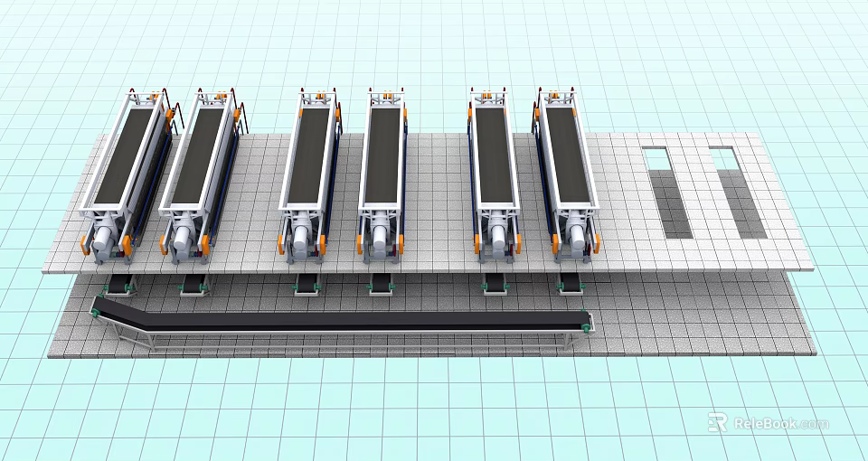The height and width of the screenshot is (461, 868).
Task: Select the long inclined conveyor belt
Action: click(342, 324)
